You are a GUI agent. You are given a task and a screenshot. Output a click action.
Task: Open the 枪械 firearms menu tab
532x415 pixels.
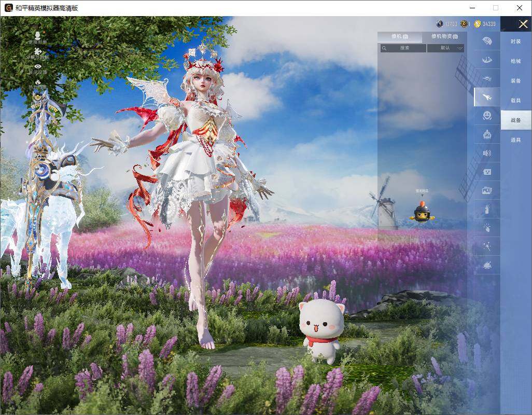516,61
